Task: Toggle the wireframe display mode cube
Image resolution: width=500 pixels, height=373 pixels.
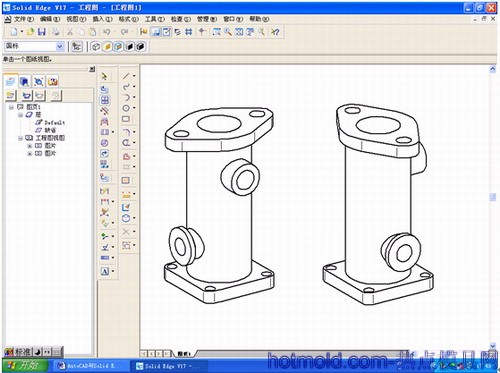Action: tap(96, 47)
